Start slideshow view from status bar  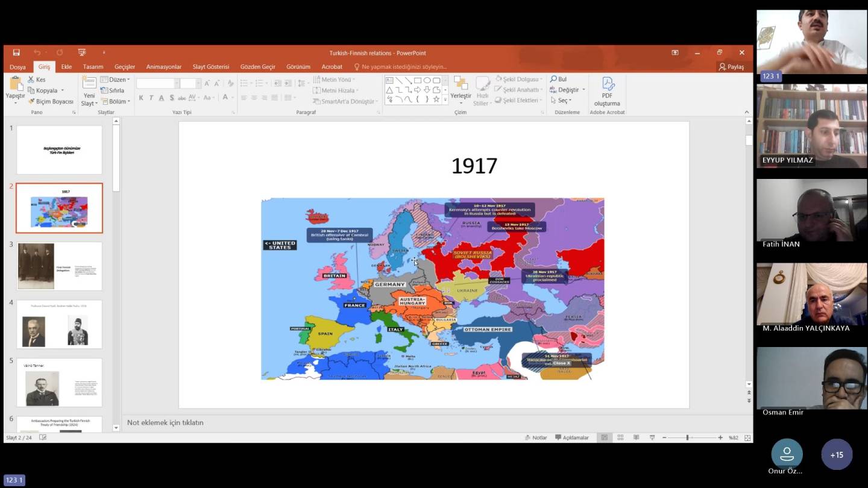[x=652, y=437]
